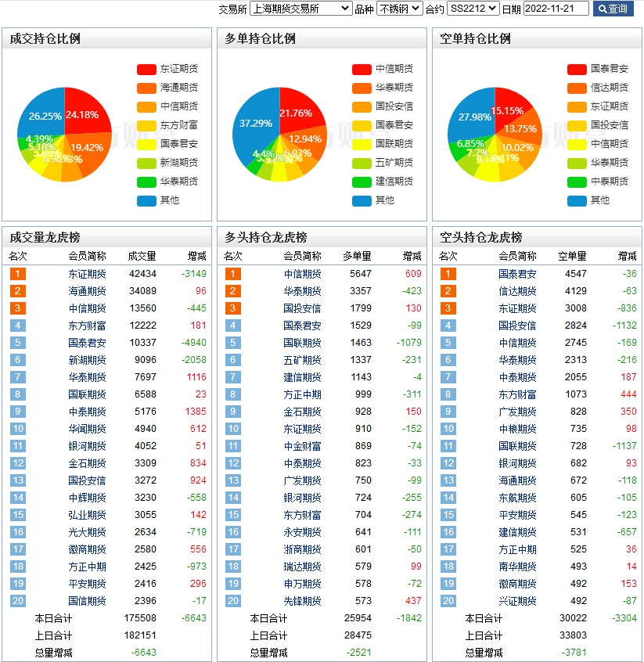Click the 空单量 column header

pyautogui.click(x=572, y=257)
